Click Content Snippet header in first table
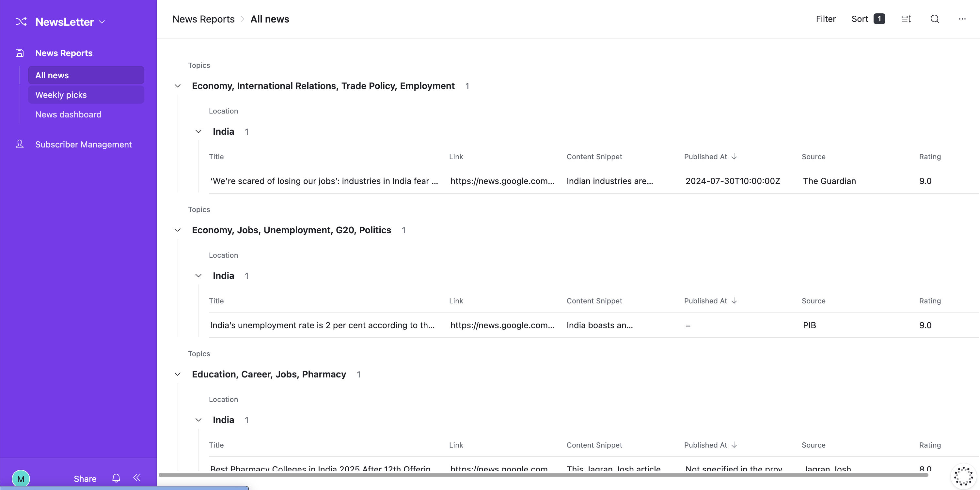 pos(594,156)
